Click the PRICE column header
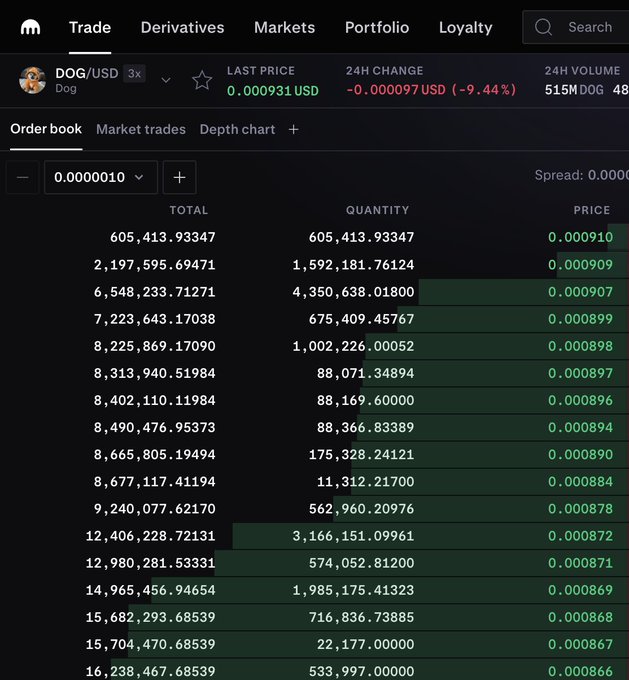This screenshot has height=680, width=629. pyautogui.click(x=592, y=210)
